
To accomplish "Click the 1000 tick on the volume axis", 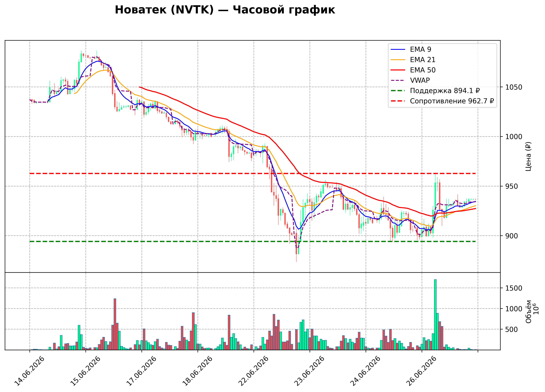I will pos(514,309).
